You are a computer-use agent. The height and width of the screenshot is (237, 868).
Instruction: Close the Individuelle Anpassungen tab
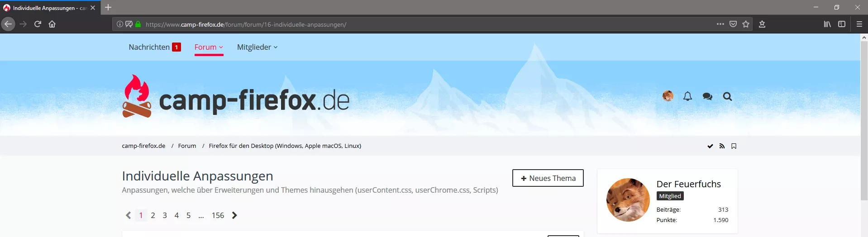click(x=93, y=8)
